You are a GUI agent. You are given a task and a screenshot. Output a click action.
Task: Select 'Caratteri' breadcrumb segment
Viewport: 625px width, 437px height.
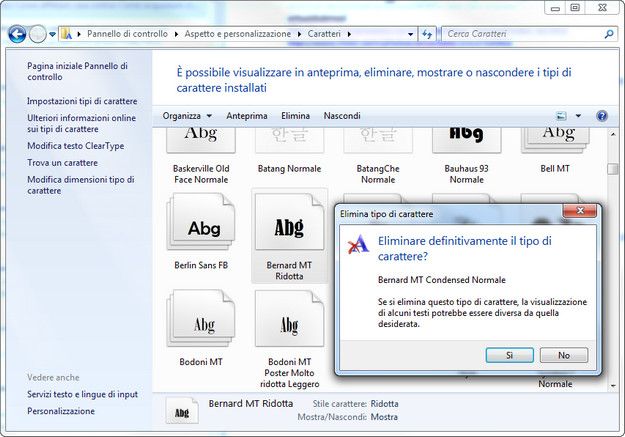point(324,34)
